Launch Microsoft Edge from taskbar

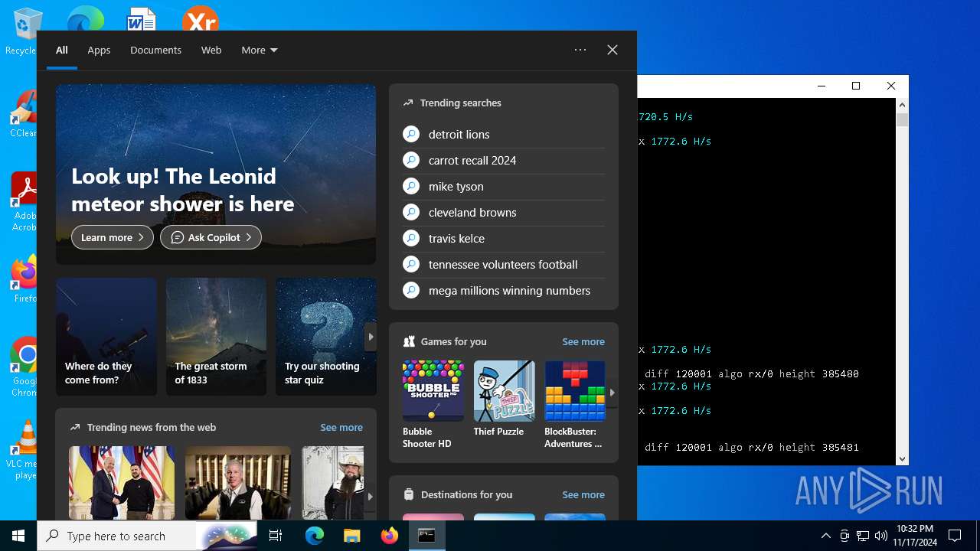point(315,536)
